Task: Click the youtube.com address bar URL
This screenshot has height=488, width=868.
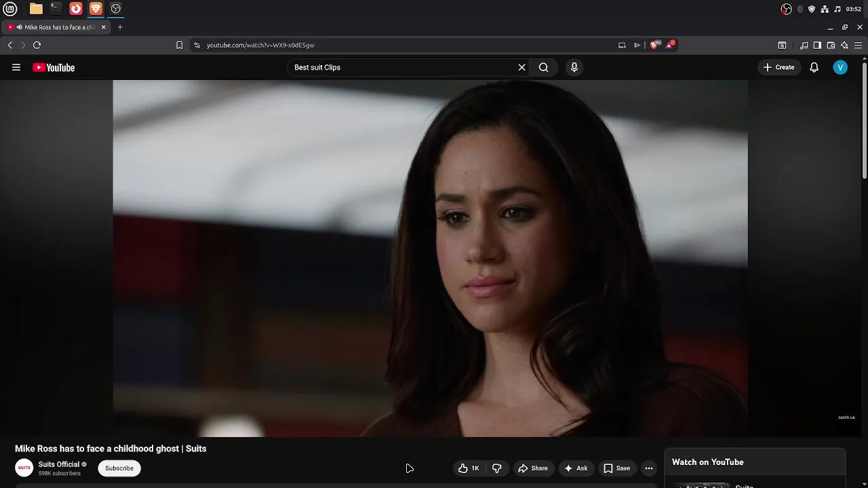Action: point(260,45)
